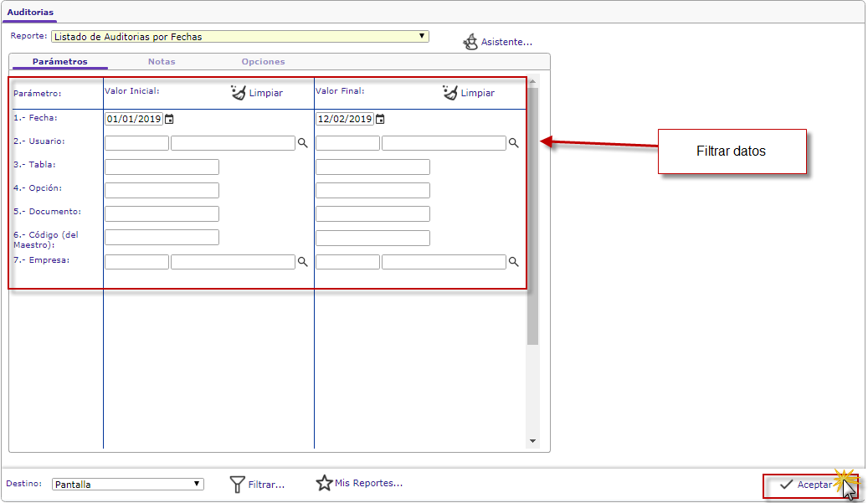Click the Mis Reportes star icon

(x=324, y=483)
